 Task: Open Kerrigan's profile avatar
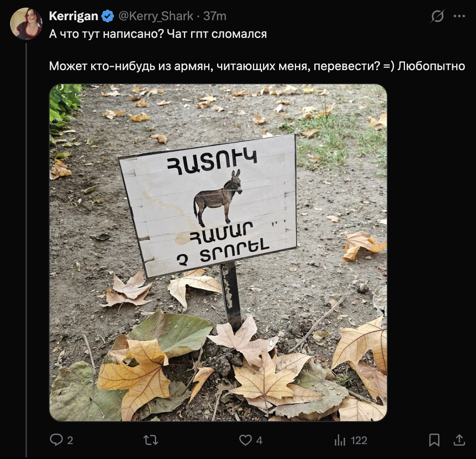tap(26, 24)
